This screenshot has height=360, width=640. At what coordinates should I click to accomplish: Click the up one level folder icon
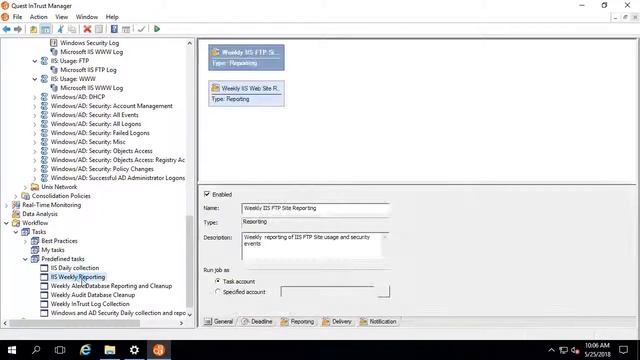[33, 29]
